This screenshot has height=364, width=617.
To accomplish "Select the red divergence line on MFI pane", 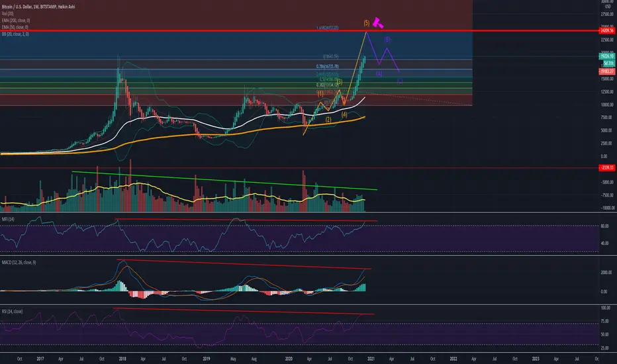I will (246, 220).
